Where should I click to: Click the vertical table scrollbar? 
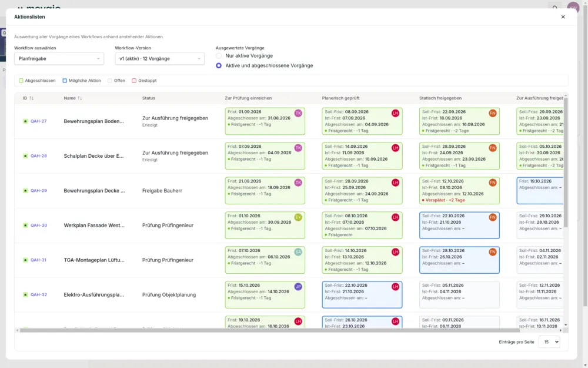(x=566, y=161)
